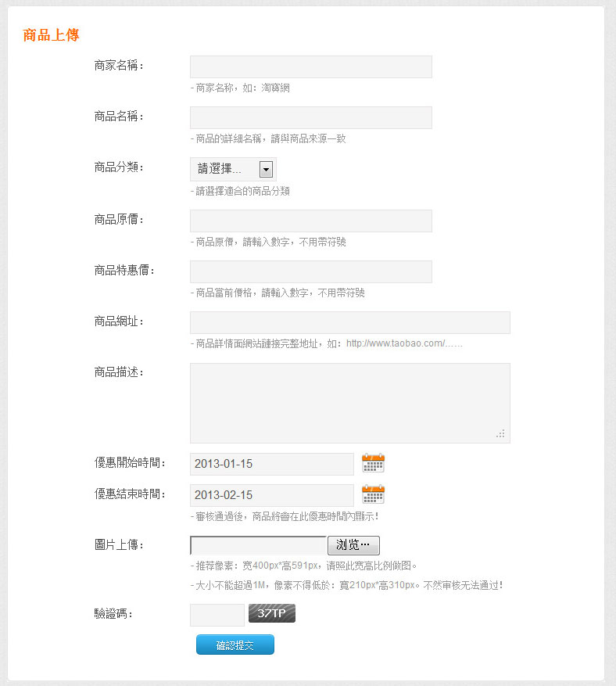Click the 商品上傳 page heading
Screen dimensions: 616x686
[52, 35]
